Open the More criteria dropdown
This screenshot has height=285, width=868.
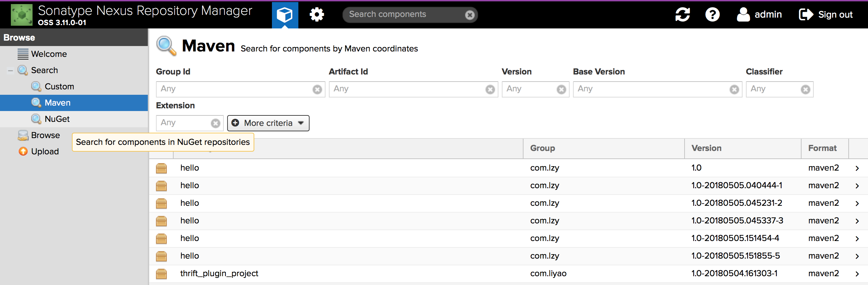coord(268,123)
